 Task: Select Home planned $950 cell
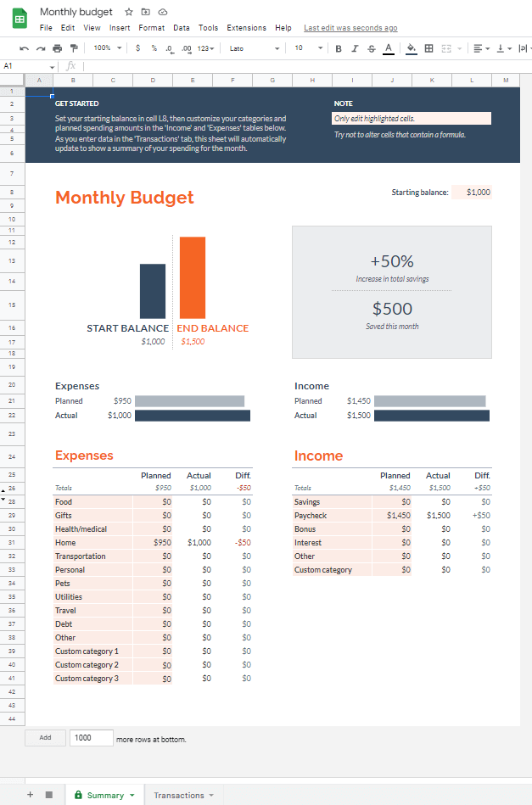(153, 543)
